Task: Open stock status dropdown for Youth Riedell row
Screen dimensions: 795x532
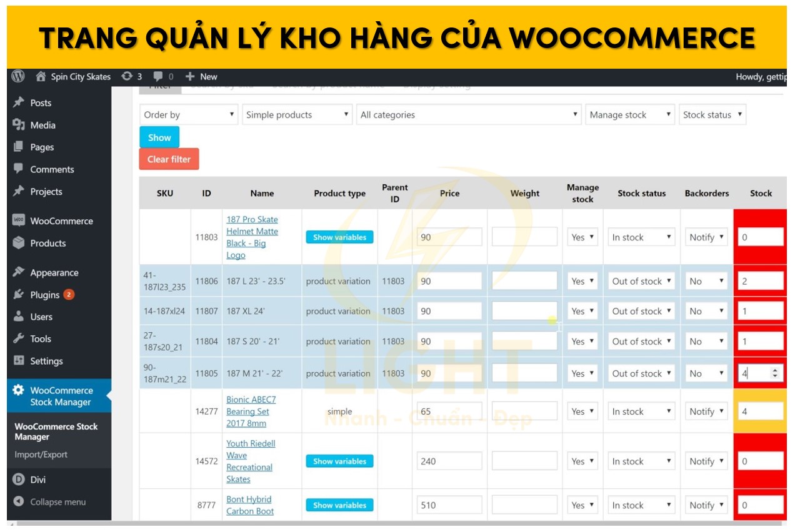Action: tap(641, 461)
